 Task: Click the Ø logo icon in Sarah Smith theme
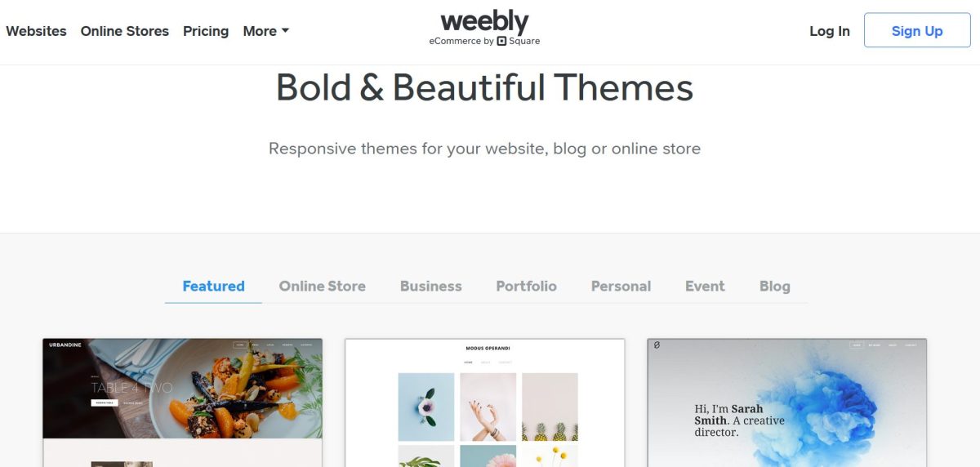pyautogui.click(x=657, y=345)
